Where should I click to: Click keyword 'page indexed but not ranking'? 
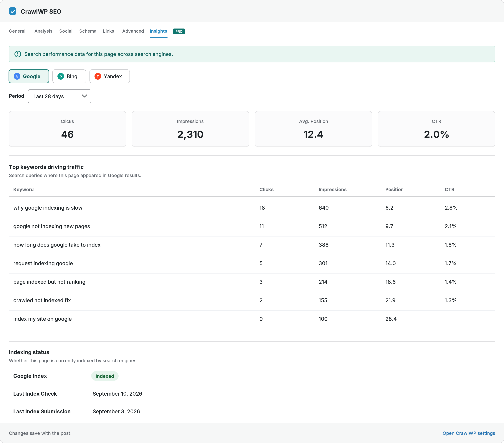tap(49, 282)
